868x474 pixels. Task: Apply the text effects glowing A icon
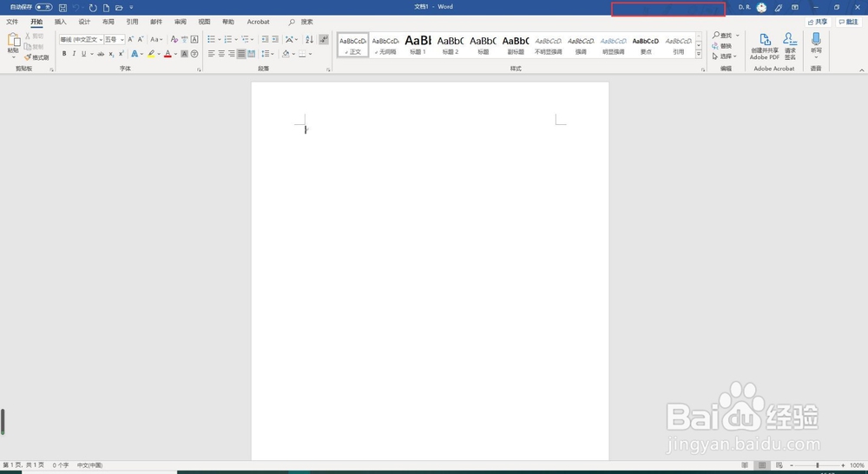click(135, 54)
